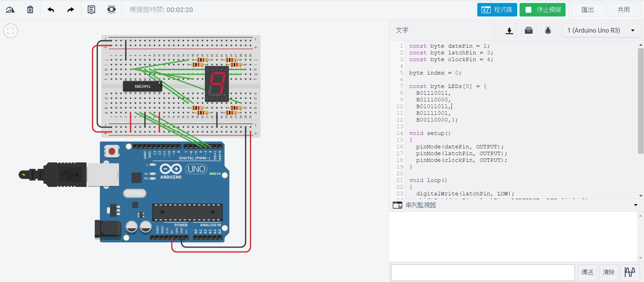Click the 模擬器時間 simulator time readout
This screenshot has height=282, width=644.
[161, 10]
